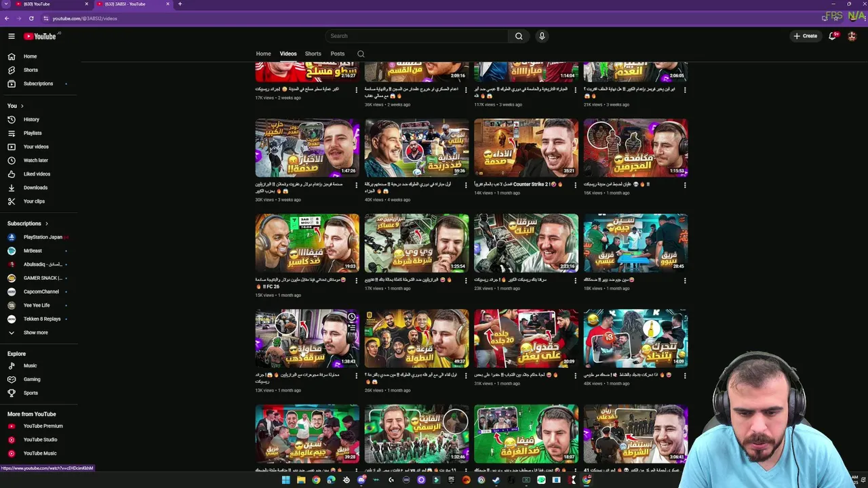Screen dimensions: 868x488
Task: Open options menu for the 1:47:26 video
Action: pos(357,185)
